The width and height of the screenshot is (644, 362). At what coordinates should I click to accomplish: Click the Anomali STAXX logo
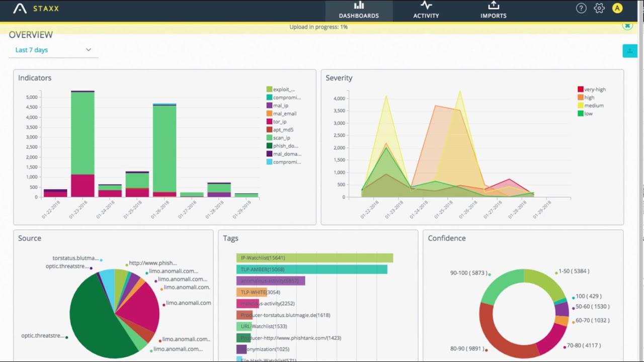coord(36,9)
